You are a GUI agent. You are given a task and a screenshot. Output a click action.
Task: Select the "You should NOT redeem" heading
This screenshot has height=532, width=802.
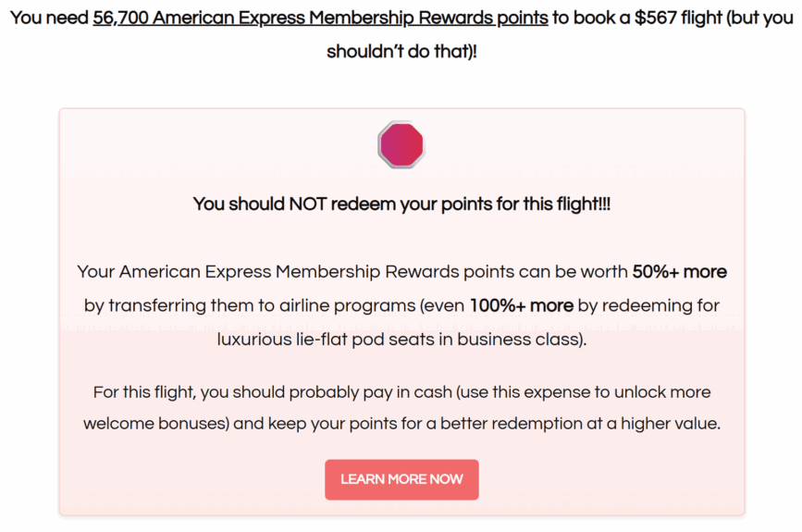point(401,204)
